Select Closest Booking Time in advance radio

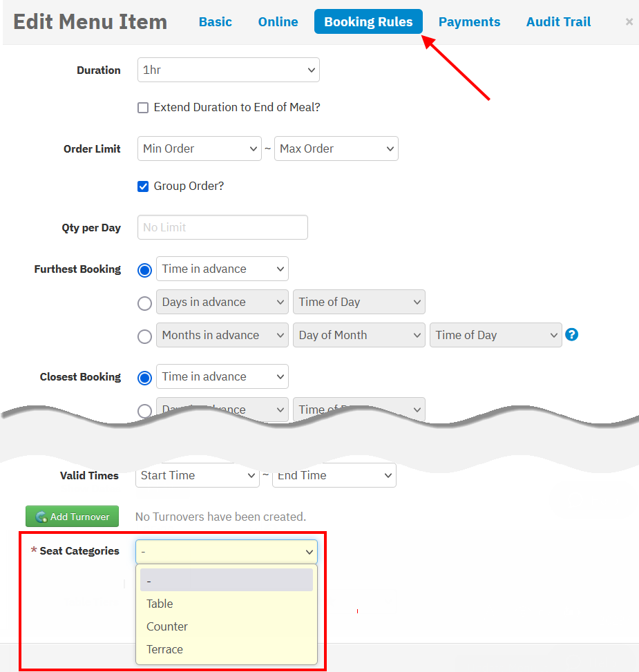tap(144, 378)
